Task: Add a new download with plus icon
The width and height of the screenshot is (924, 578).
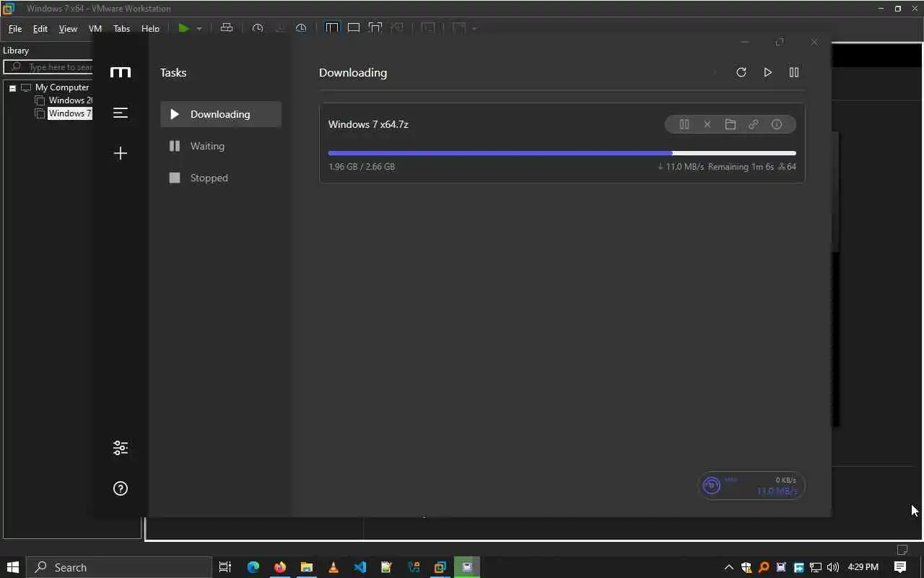Action: [121, 153]
